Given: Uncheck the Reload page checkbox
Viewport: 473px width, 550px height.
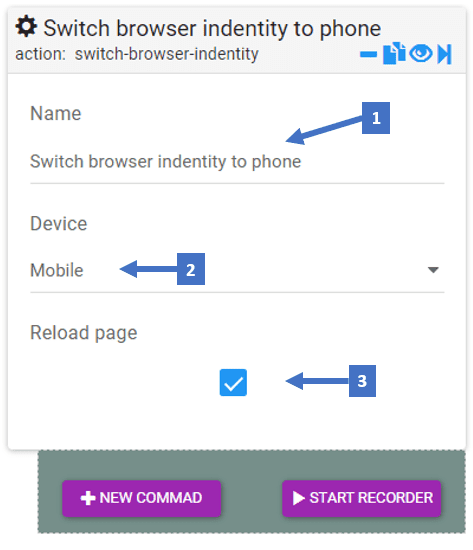Looking at the screenshot, I should point(233,382).
